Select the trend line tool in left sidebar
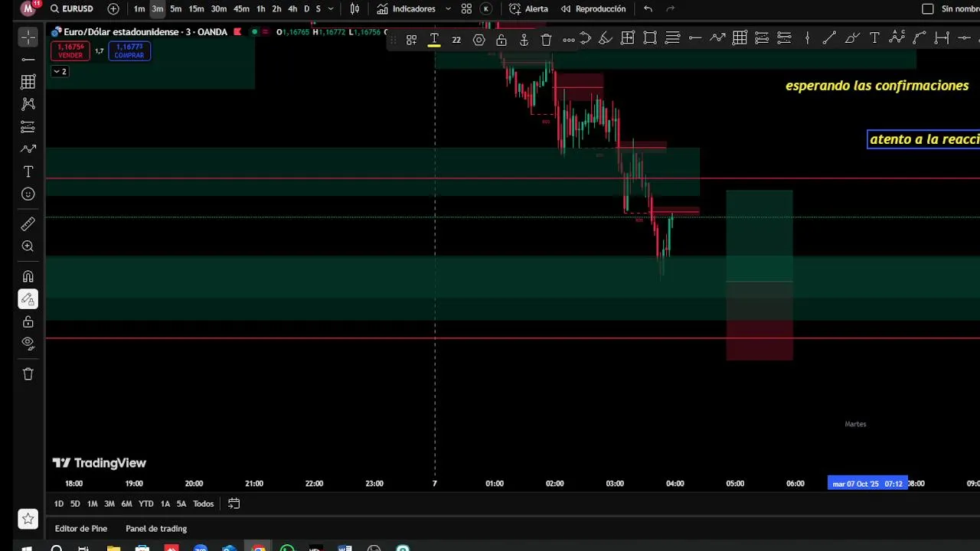Screen dimensions: 980x551 (x=28, y=59)
